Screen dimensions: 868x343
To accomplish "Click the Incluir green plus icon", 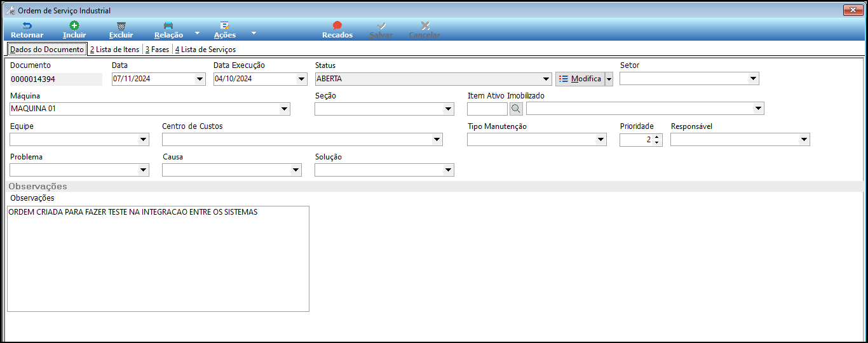I will pyautogui.click(x=74, y=26).
